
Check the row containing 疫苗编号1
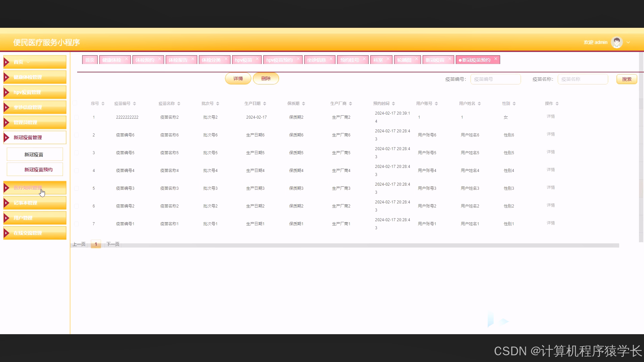76,224
